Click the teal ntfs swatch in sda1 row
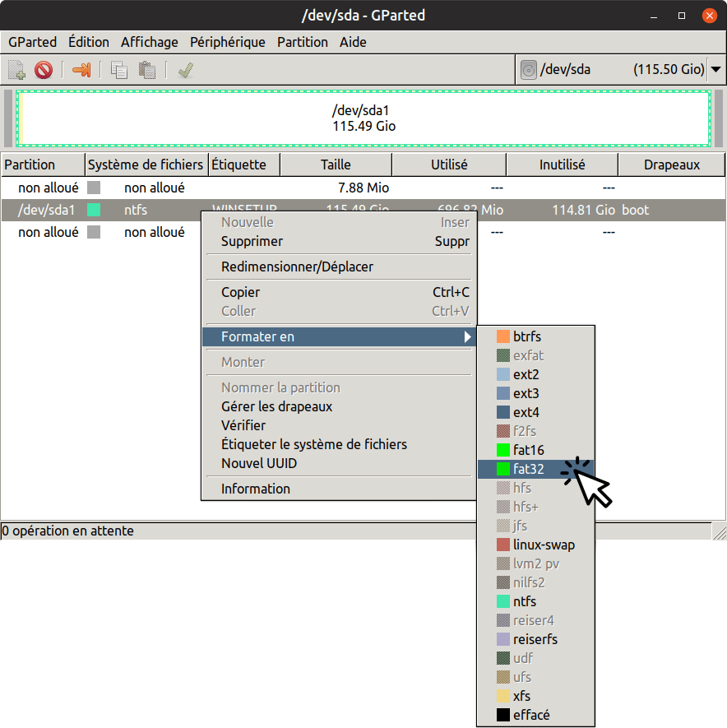727x728 pixels. [94, 210]
